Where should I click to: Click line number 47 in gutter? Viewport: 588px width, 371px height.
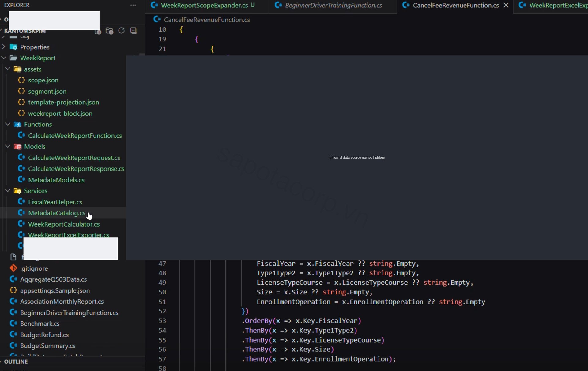point(162,264)
